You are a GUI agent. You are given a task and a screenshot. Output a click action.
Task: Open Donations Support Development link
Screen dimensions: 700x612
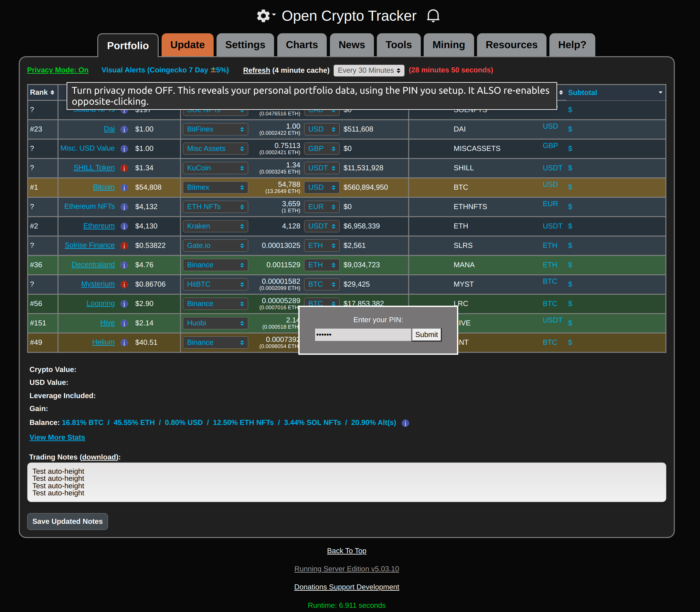click(x=346, y=587)
